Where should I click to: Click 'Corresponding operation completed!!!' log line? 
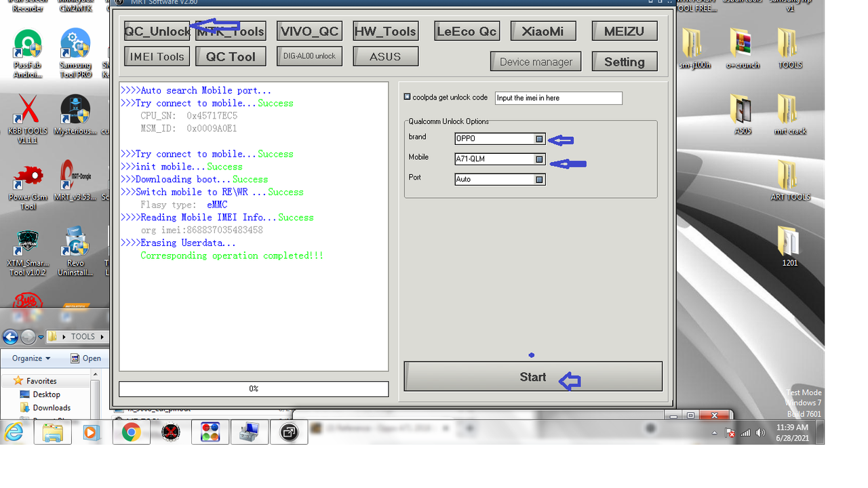(232, 256)
